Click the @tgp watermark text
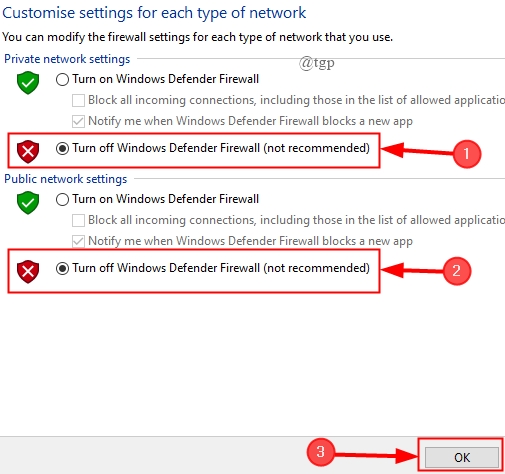This screenshot has height=474, width=505. pos(317,63)
